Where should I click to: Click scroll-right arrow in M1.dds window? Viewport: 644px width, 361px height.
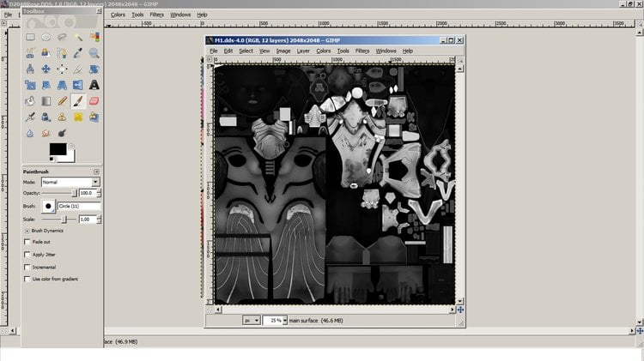tap(453, 310)
